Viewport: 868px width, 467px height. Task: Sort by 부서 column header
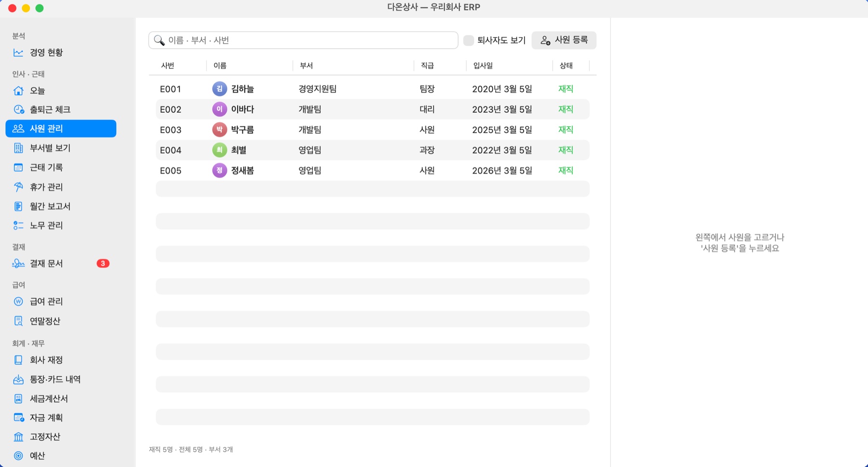[306, 66]
